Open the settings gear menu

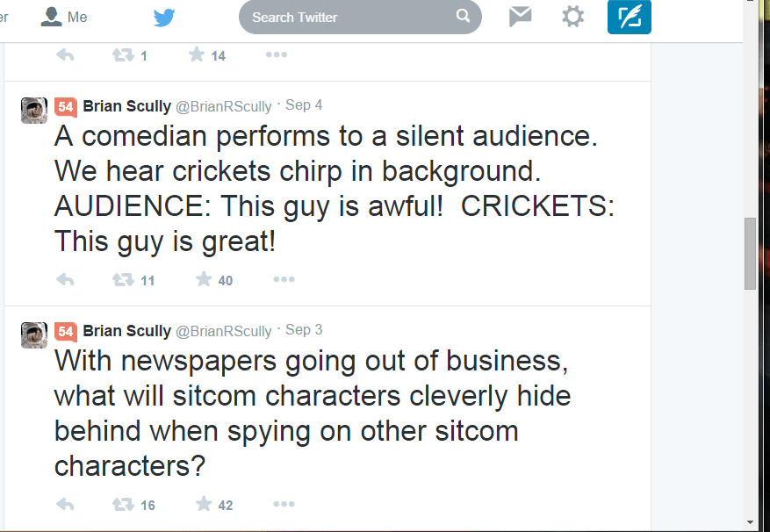pyautogui.click(x=572, y=17)
